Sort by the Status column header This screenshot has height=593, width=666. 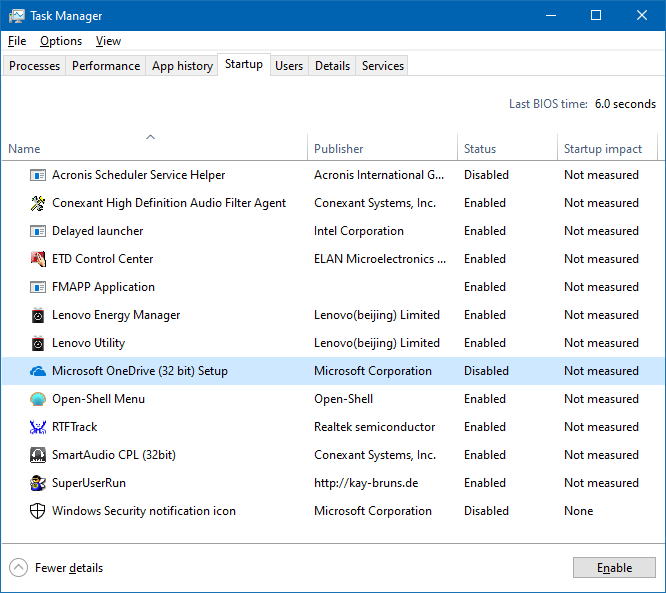coord(507,146)
